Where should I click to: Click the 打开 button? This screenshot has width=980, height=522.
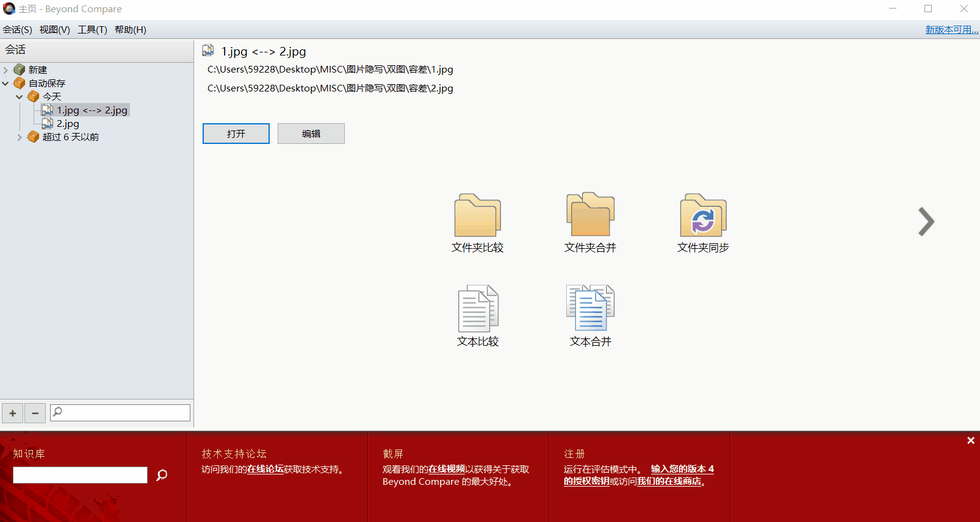(236, 134)
